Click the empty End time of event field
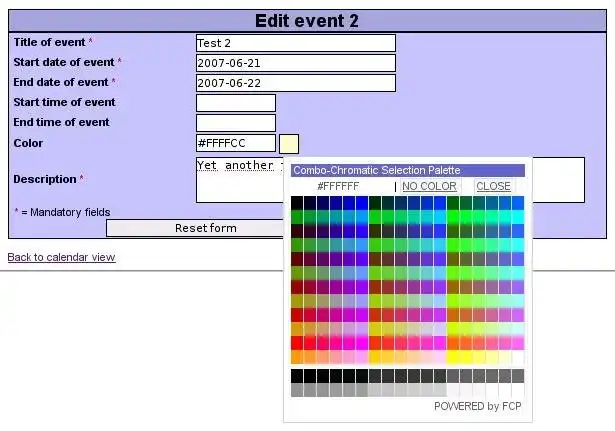This screenshot has width=615, height=431. tap(236, 123)
